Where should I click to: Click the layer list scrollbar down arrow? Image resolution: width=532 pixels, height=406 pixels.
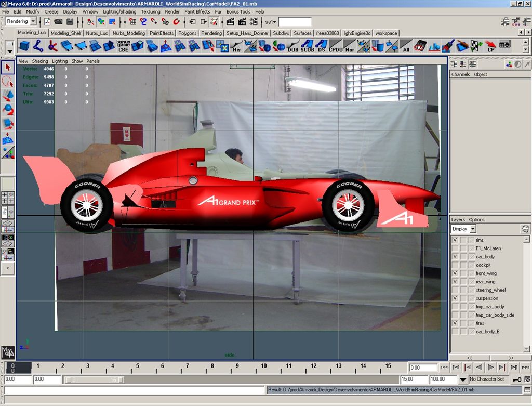coord(526,349)
